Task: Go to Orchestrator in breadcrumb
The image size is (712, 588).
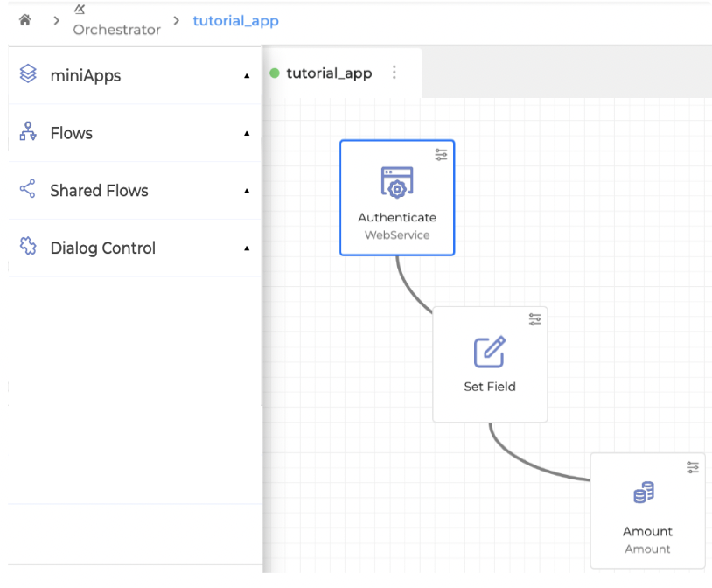Action: tap(116, 29)
